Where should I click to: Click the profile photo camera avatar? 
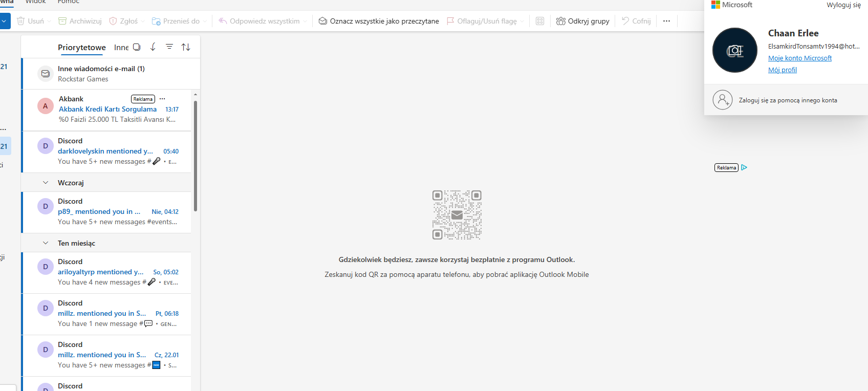(735, 50)
